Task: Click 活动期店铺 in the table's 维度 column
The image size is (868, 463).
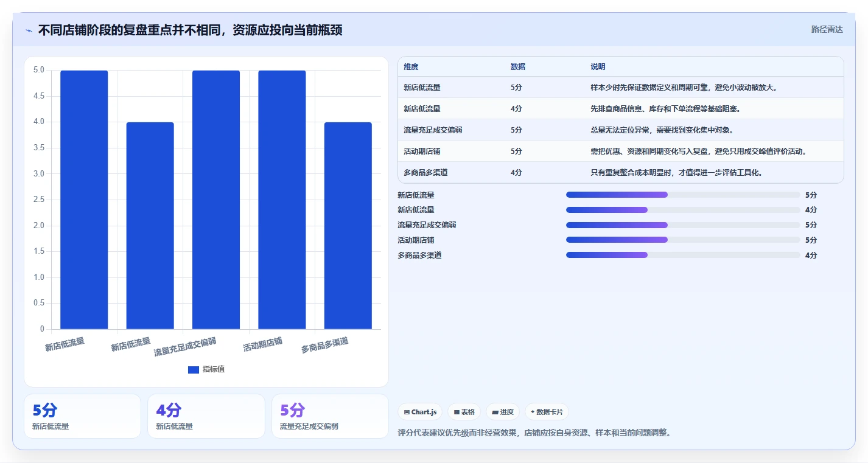Action: tap(422, 151)
